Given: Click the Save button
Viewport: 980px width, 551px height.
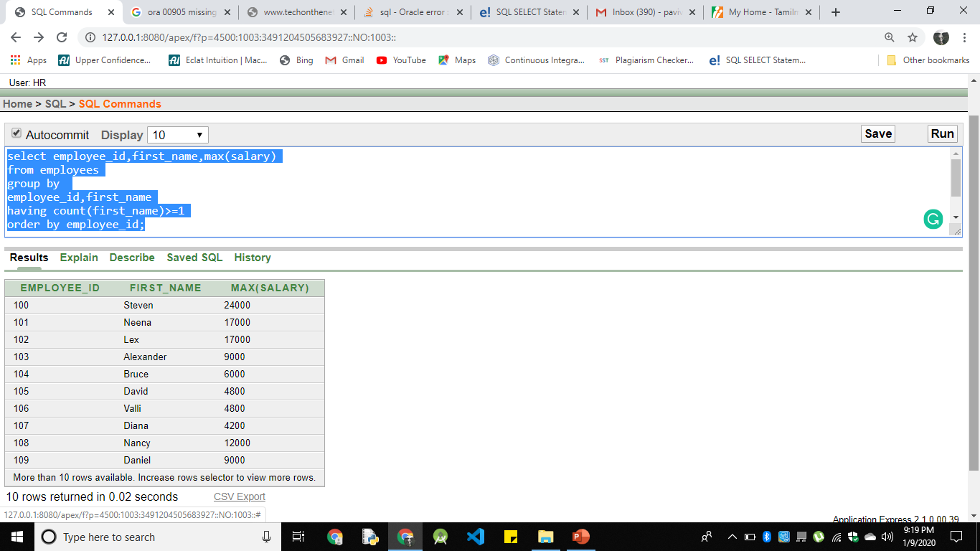Looking at the screenshot, I should (x=878, y=133).
